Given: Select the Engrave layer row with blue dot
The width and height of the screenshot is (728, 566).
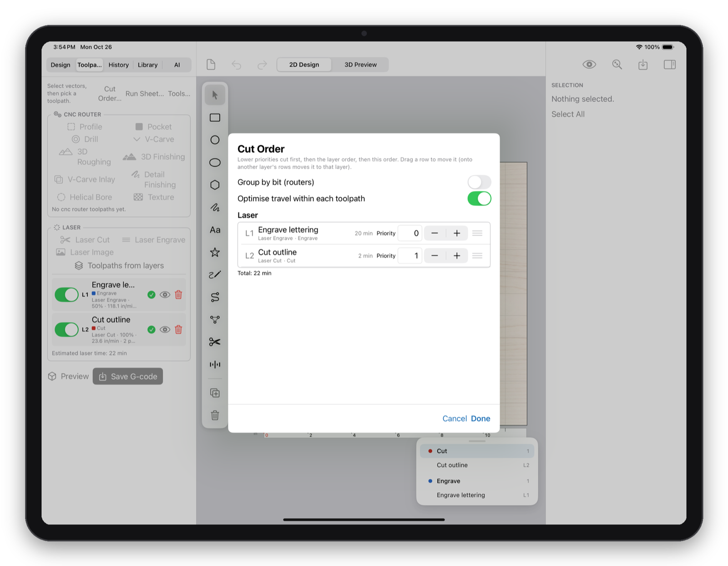Looking at the screenshot, I should (477, 481).
